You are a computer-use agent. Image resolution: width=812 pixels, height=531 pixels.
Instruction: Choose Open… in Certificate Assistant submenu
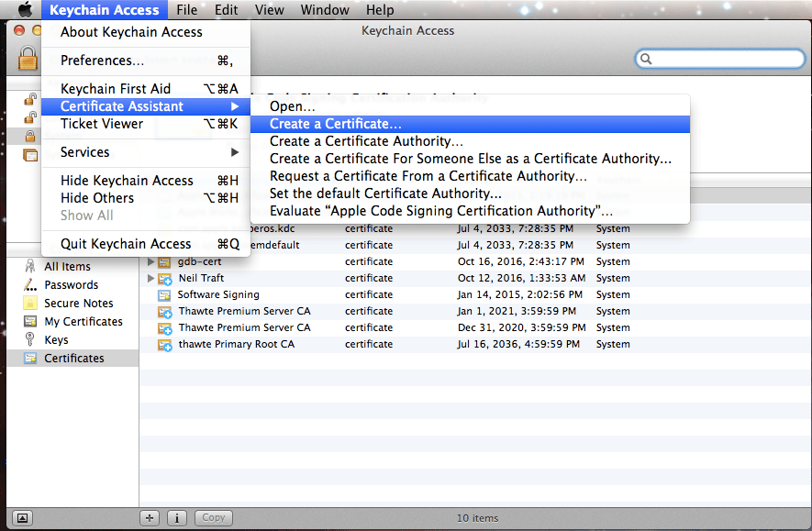470,106
